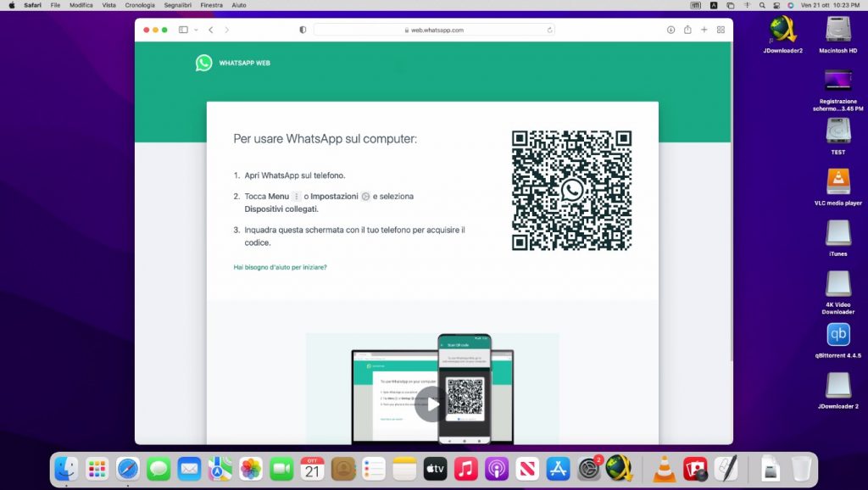Expand the tab group dropdown arrow
This screenshot has height=490, width=868.
196,30
